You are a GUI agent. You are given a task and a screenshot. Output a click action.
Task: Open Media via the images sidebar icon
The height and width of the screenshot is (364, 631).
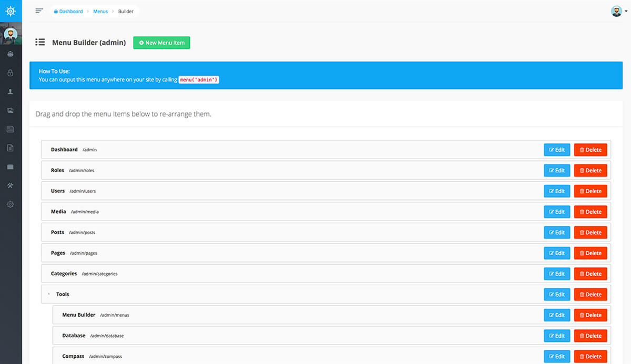pyautogui.click(x=11, y=110)
